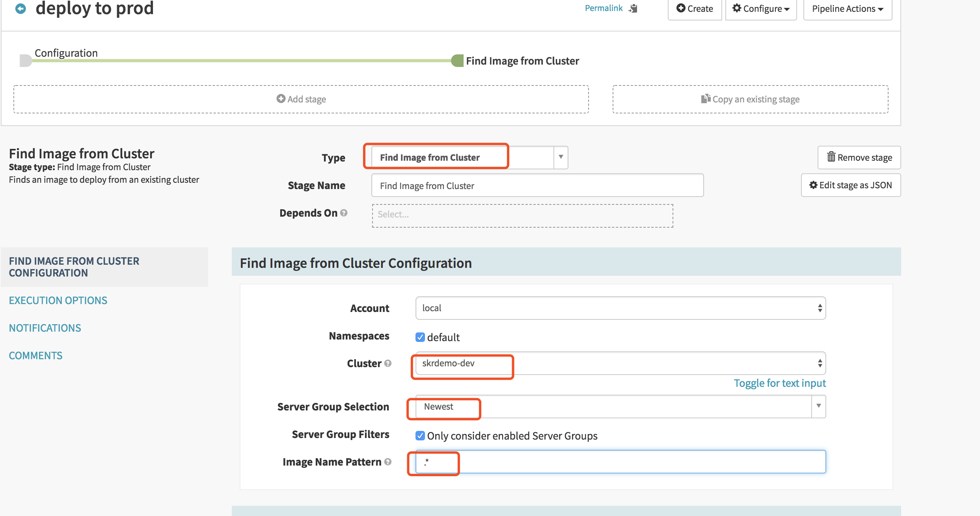
Task: Expand the Server Group Selection dropdown
Action: (818, 406)
